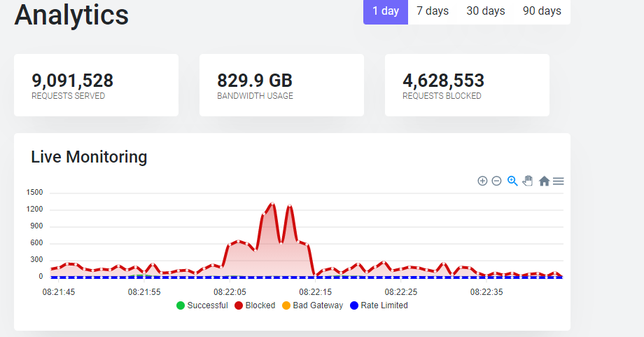Switch to the 90 days range
This screenshot has width=644, height=337.
542,11
